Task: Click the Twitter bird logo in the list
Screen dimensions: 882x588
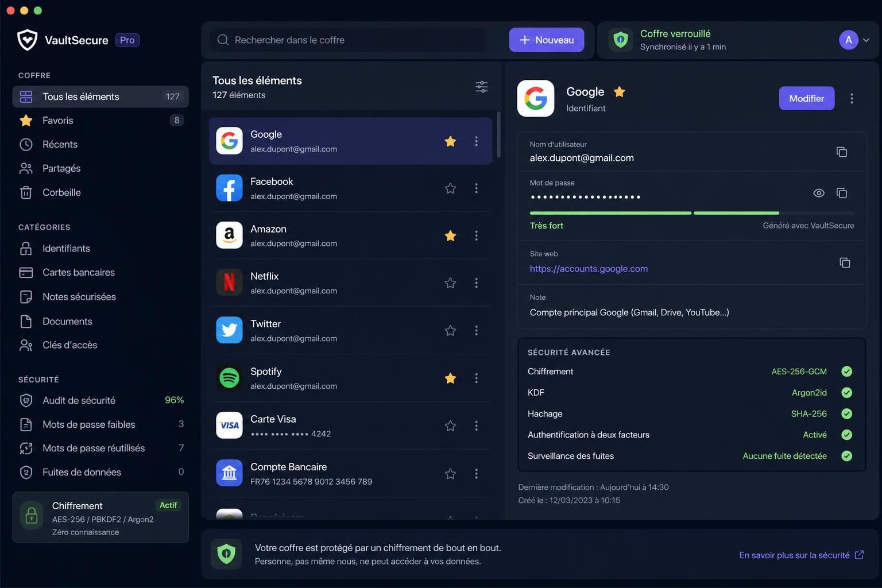Action: (x=229, y=330)
